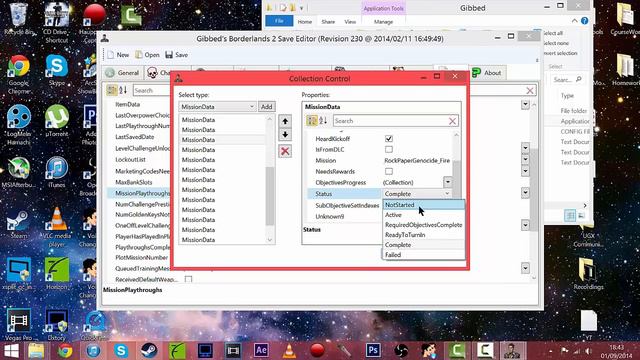Screen dimensions: 640x360
Task: Clear the properties search box in Collection Control
Action: click(452, 121)
